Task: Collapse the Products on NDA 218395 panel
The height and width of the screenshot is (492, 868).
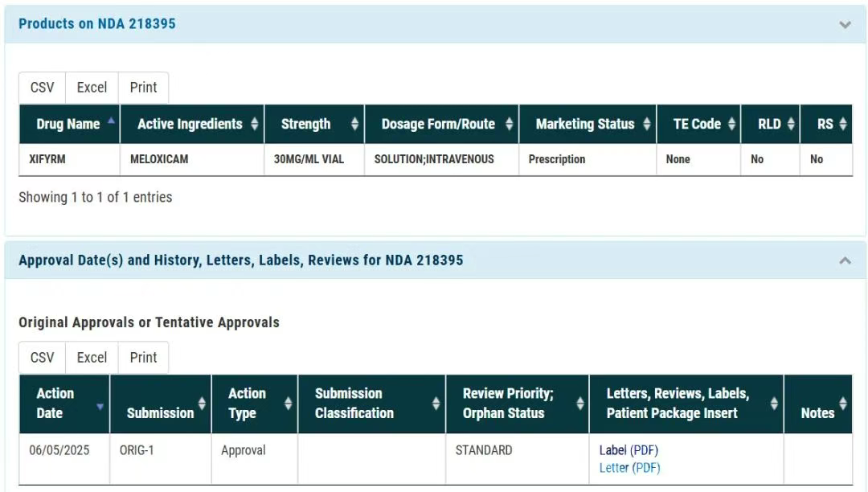Action: click(845, 24)
